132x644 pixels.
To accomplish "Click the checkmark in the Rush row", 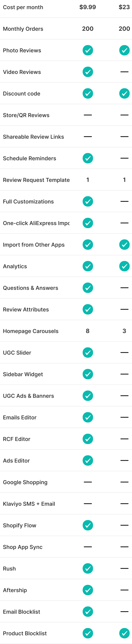I will click(88, 568).
